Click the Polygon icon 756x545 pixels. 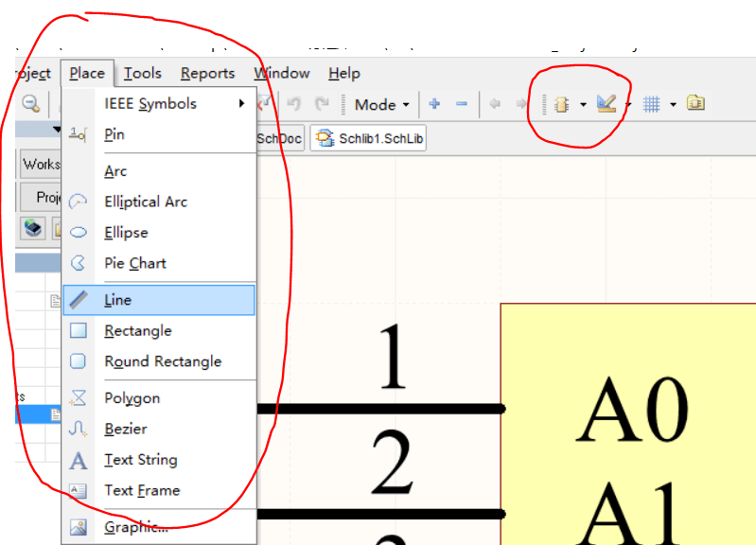79,398
